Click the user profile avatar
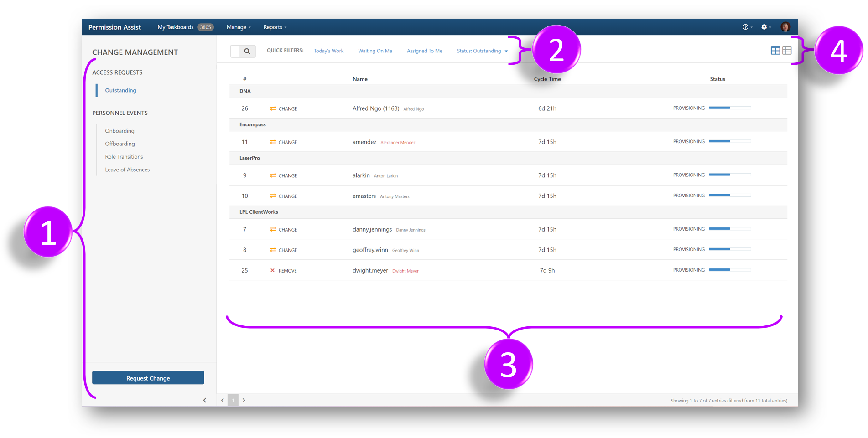The height and width of the screenshot is (438, 868). click(785, 27)
